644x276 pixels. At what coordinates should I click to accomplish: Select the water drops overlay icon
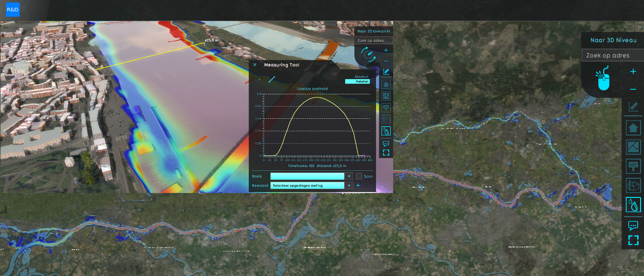(x=633, y=204)
